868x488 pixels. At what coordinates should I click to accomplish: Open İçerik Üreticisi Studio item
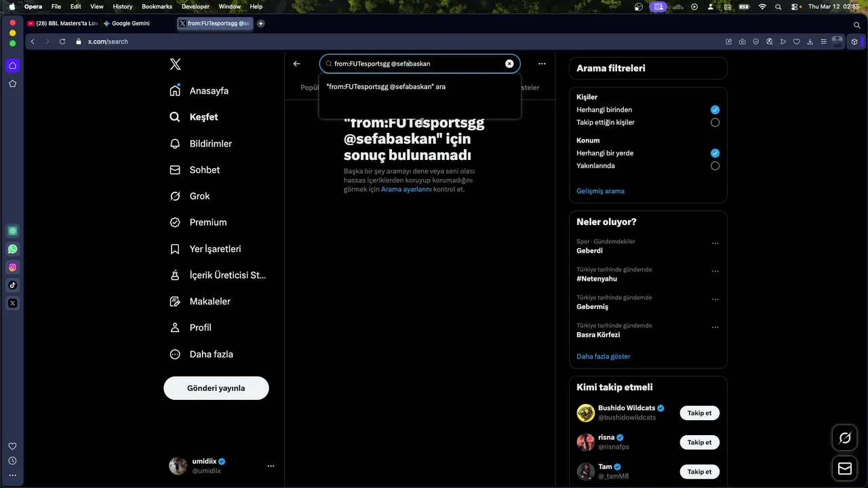pos(218,275)
